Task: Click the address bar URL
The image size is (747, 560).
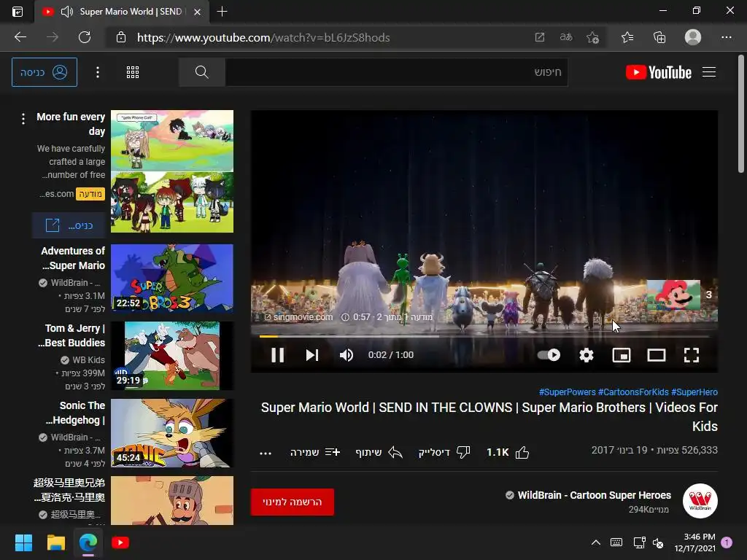Action: 263,38
